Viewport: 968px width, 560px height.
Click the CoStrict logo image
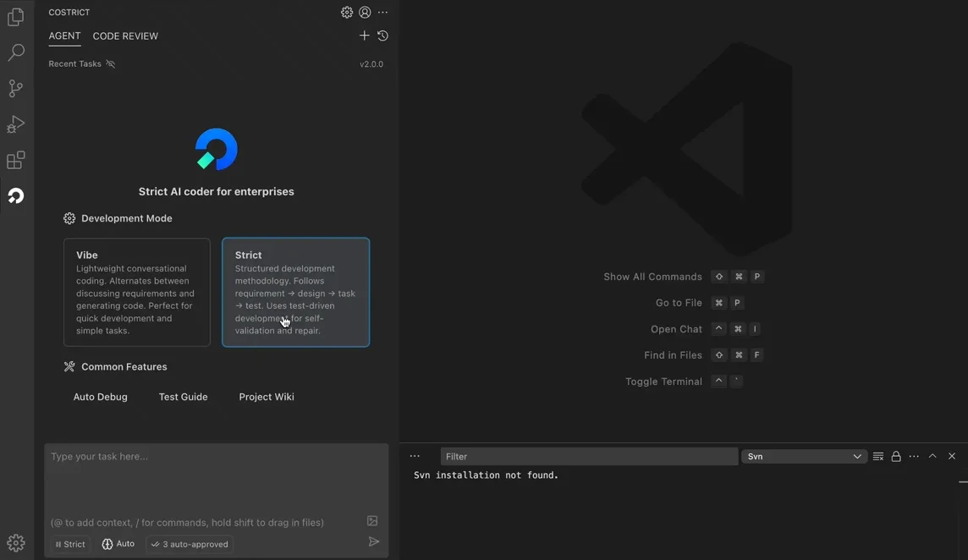(216, 149)
